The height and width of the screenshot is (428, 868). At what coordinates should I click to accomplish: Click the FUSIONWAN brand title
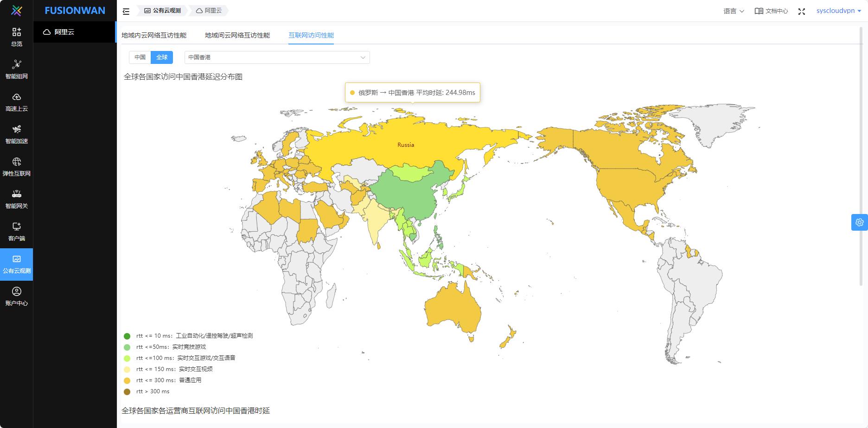(x=75, y=10)
